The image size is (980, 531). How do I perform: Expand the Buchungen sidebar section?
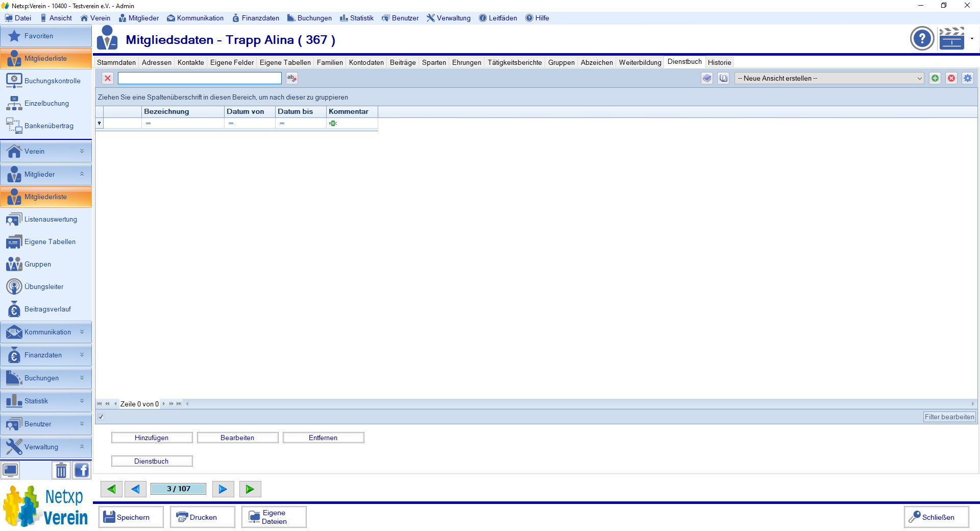tap(46, 378)
